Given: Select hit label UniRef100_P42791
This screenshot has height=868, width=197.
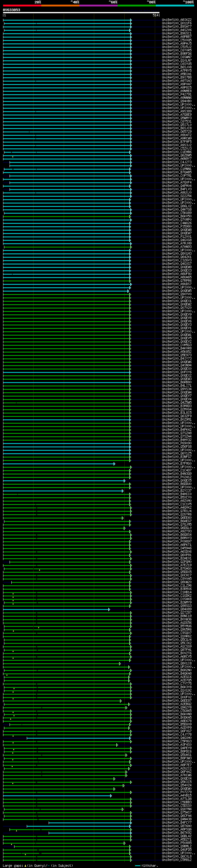Looking at the screenshot, I should point(177,94).
